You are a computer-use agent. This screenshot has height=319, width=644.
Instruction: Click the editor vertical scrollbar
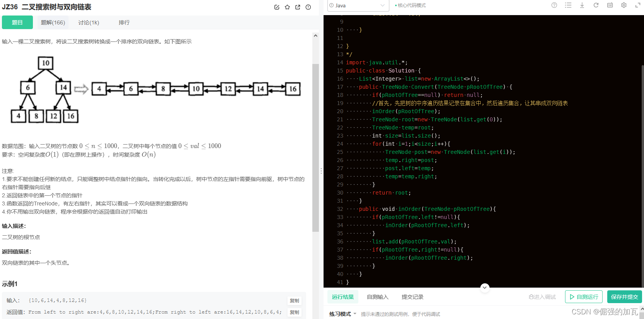642,176
